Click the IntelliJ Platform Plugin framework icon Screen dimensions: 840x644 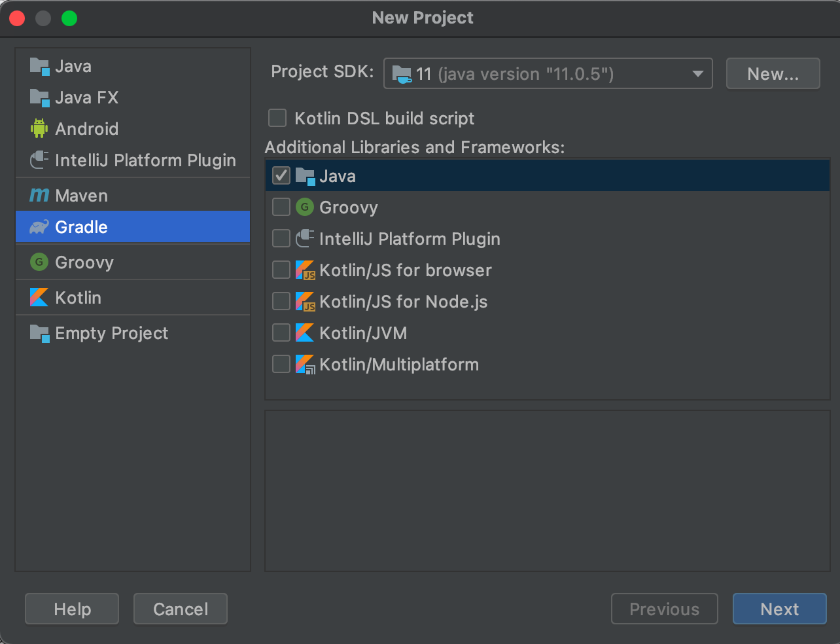click(x=305, y=238)
